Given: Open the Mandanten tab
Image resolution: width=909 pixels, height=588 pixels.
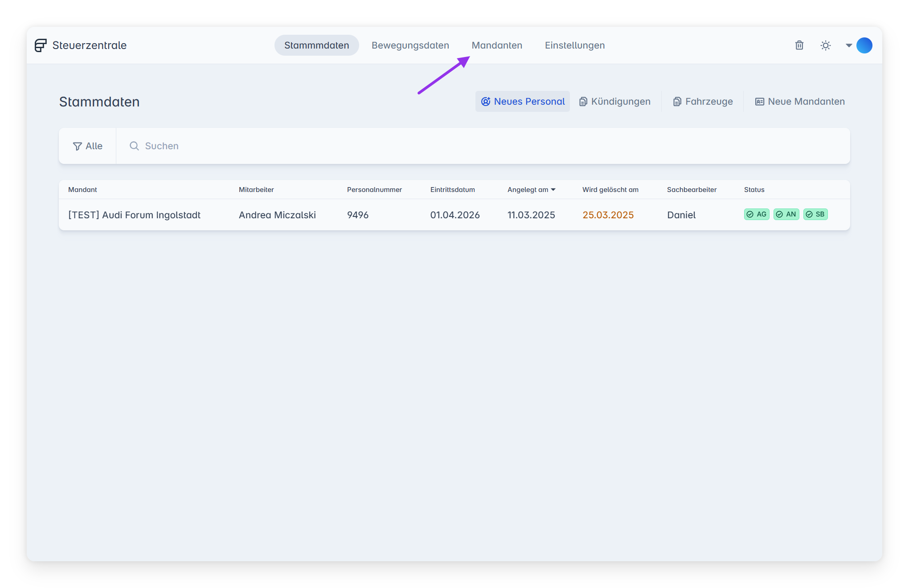Looking at the screenshot, I should pos(497,45).
